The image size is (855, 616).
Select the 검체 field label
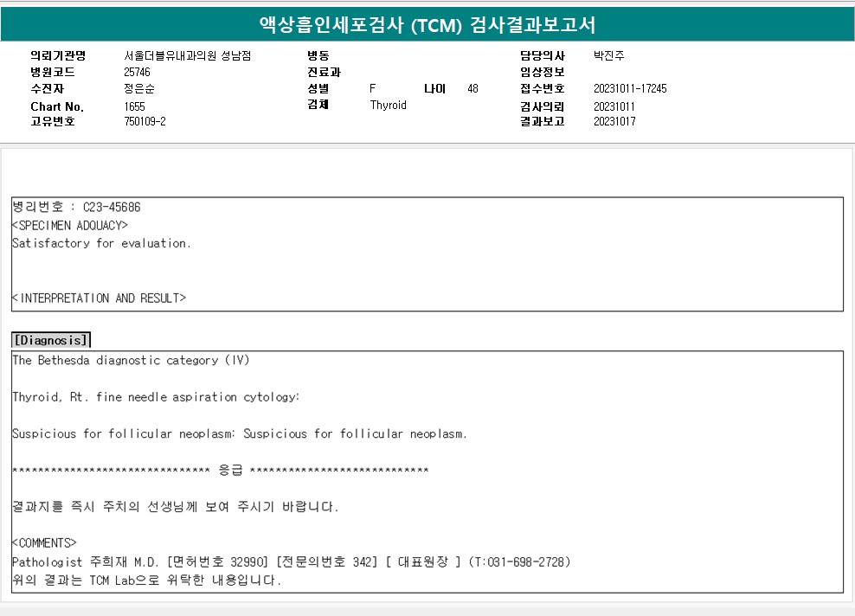pos(318,105)
